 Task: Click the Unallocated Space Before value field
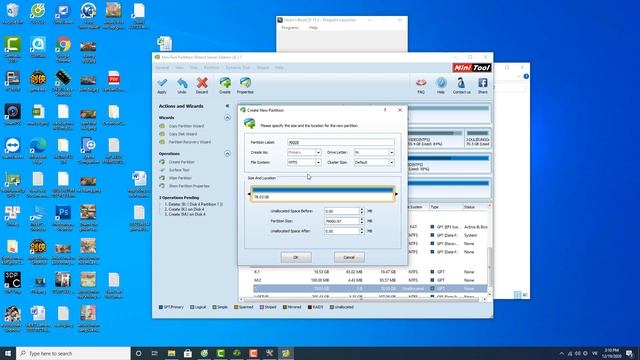pos(342,211)
